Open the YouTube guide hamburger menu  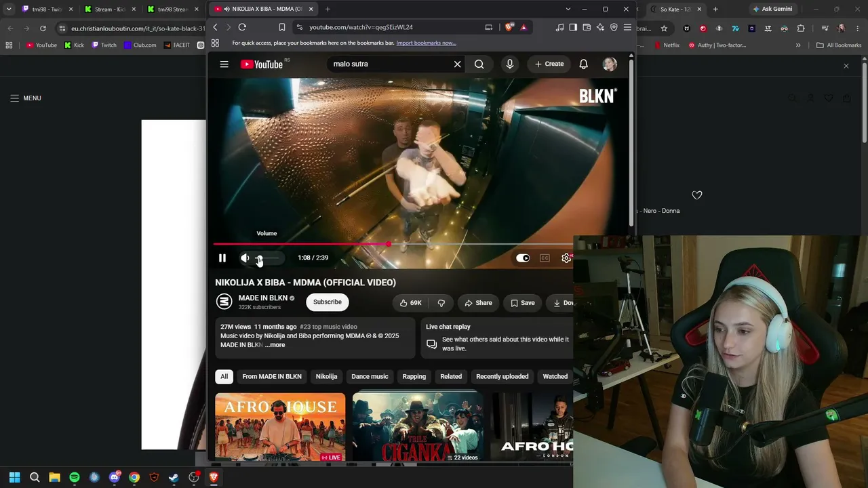224,64
